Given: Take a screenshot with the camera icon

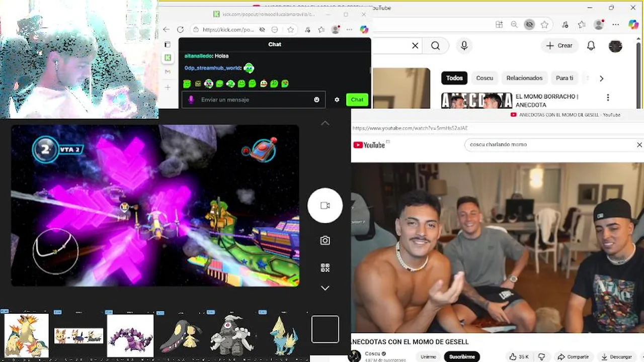Looking at the screenshot, I should [325, 241].
